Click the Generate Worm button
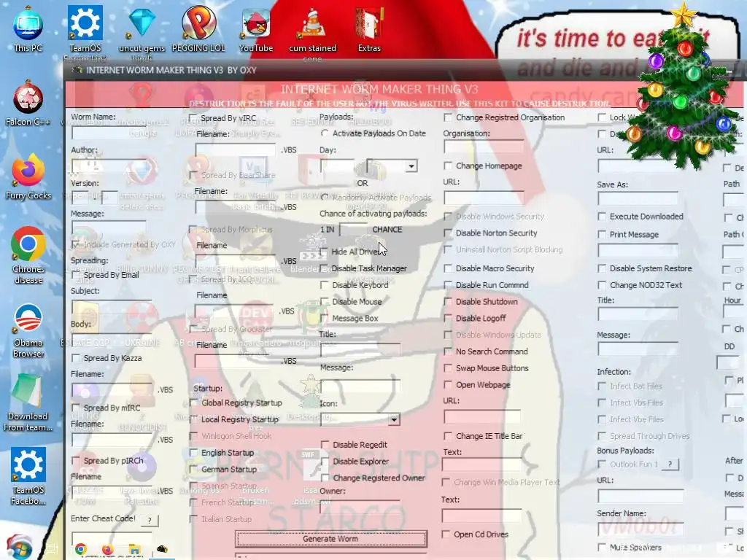Image resolution: width=747 pixels, height=560 pixels. [x=330, y=539]
